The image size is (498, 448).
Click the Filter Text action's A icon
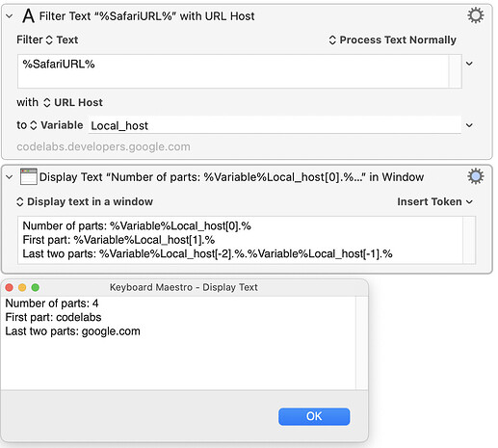(x=28, y=15)
